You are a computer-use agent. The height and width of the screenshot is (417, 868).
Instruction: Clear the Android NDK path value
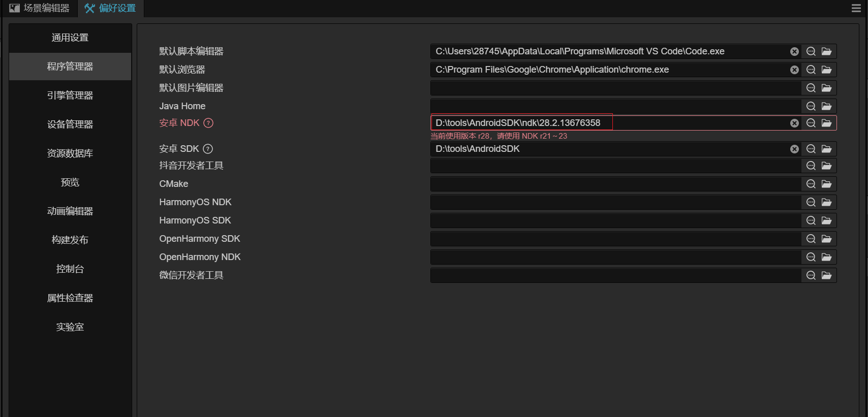pos(794,123)
